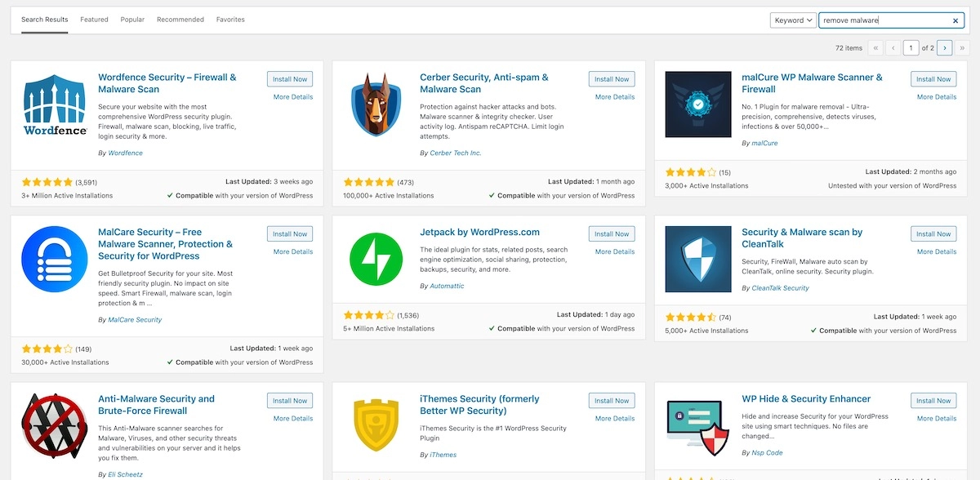Screen dimensions: 980x480
Task: Open More Details for Jetpack
Action: coord(615,252)
